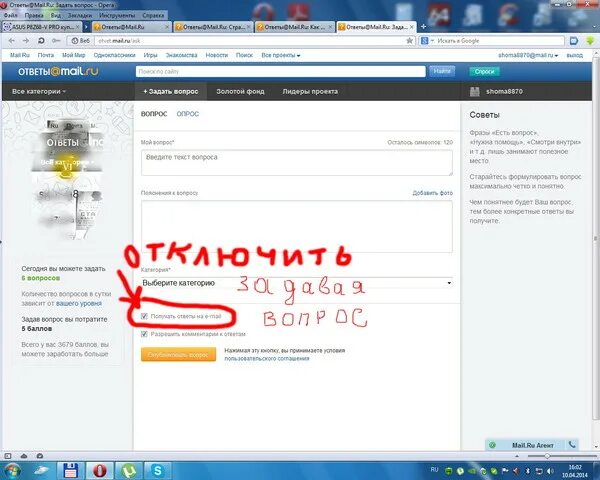Screen dimensions: 600x480
Task: Click in the Пояснения к вопросу text area
Action: tap(297, 226)
